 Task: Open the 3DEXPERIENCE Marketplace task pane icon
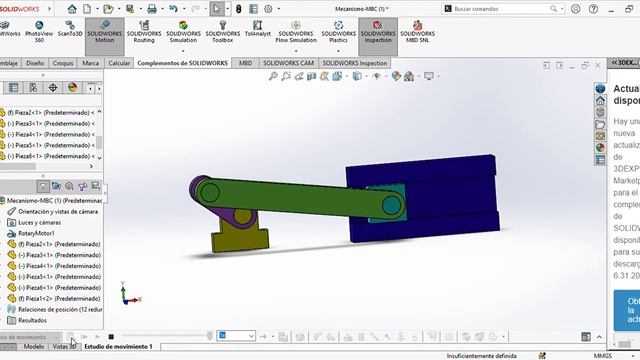pyautogui.click(x=600, y=89)
